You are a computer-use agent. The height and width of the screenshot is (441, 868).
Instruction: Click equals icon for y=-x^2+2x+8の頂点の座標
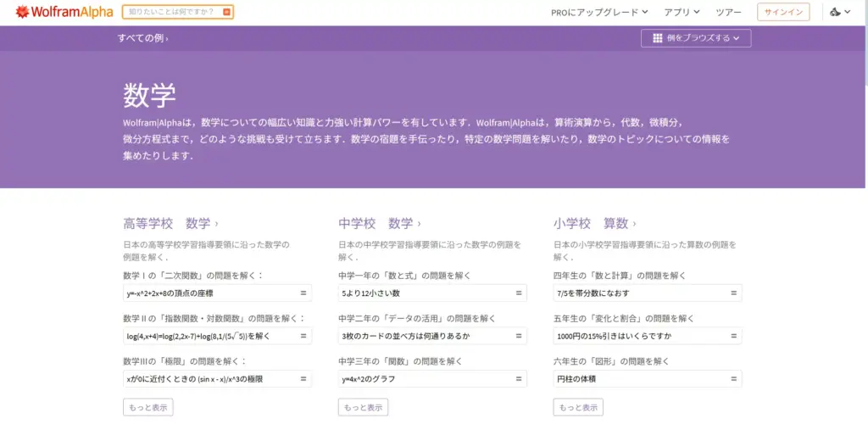coord(303,293)
